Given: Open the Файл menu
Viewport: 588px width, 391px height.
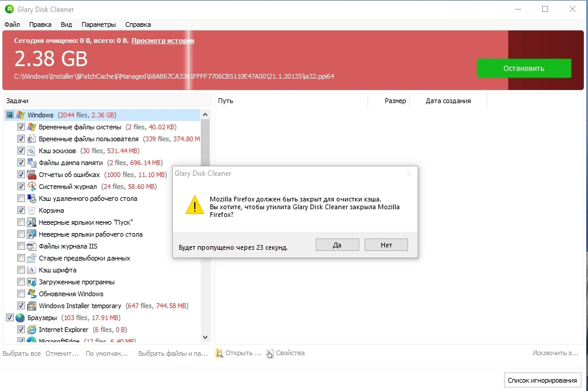Looking at the screenshot, I should point(12,24).
